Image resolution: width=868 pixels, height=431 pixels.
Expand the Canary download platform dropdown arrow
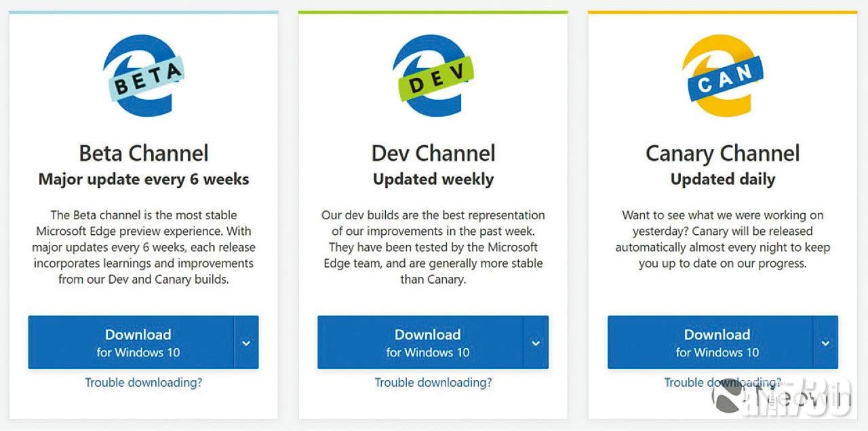click(825, 343)
